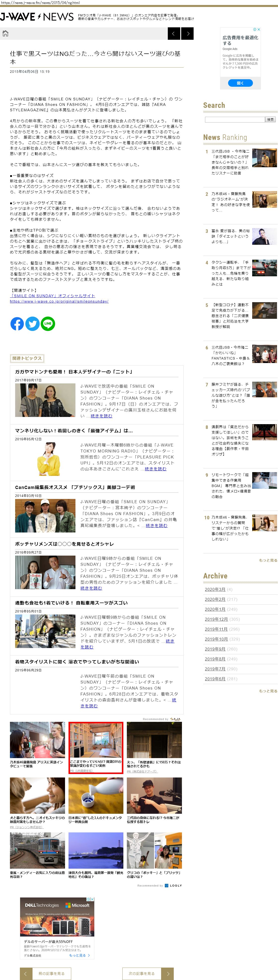Open related topic ガガやマドンナも愛用 title

74,372
